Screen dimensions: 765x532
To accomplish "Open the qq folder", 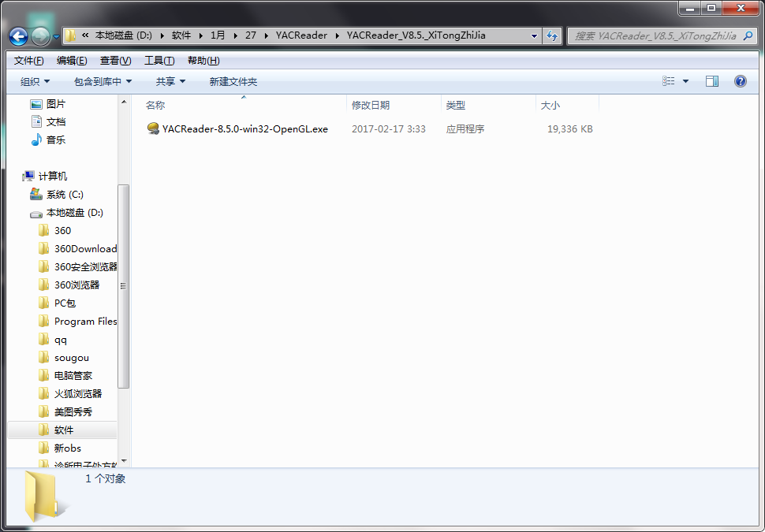I will coord(61,340).
